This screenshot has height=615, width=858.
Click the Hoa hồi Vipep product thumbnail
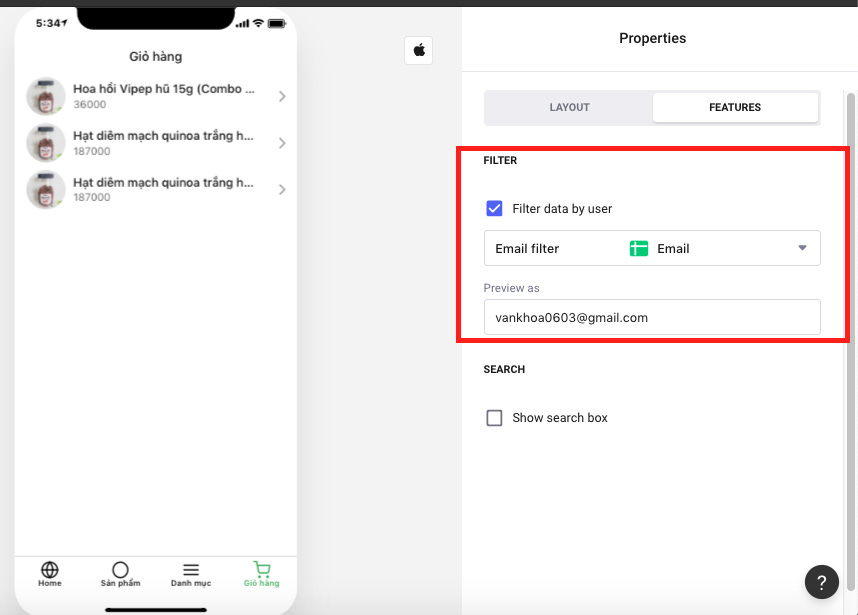pos(46,96)
